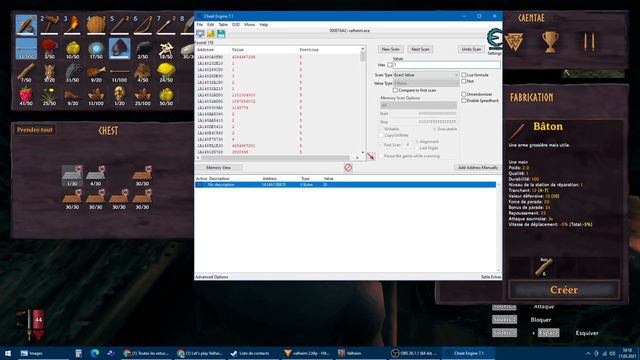This screenshot has width=640, height=360.
Task: Click the Undo Scan button
Action: pyautogui.click(x=471, y=49)
